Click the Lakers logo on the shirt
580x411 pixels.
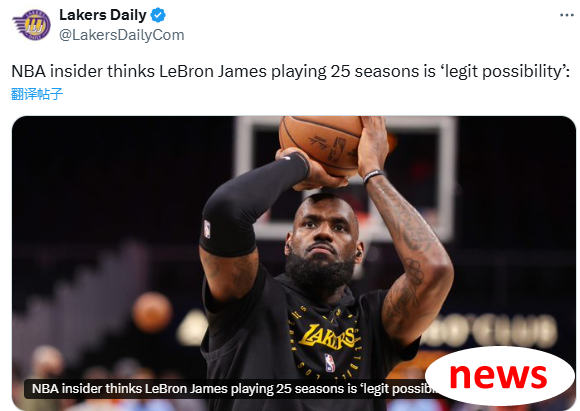click(x=328, y=337)
